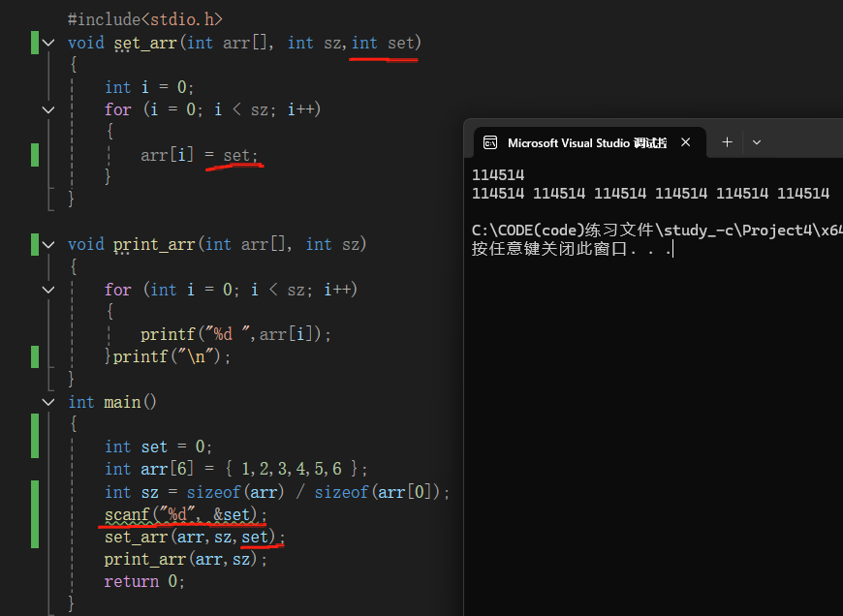Viewport: 843px width, 616px height.
Task: Click the sizeof(arr) / sizeof(arr[0]) line
Action: click(x=277, y=492)
